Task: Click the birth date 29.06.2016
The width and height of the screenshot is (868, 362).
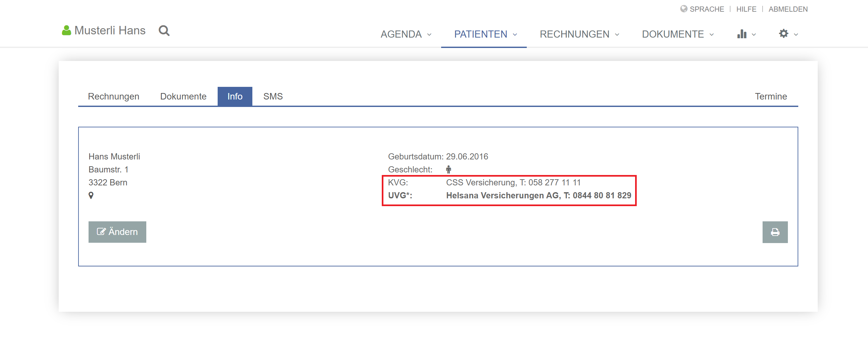Action: (x=467, y=157)
